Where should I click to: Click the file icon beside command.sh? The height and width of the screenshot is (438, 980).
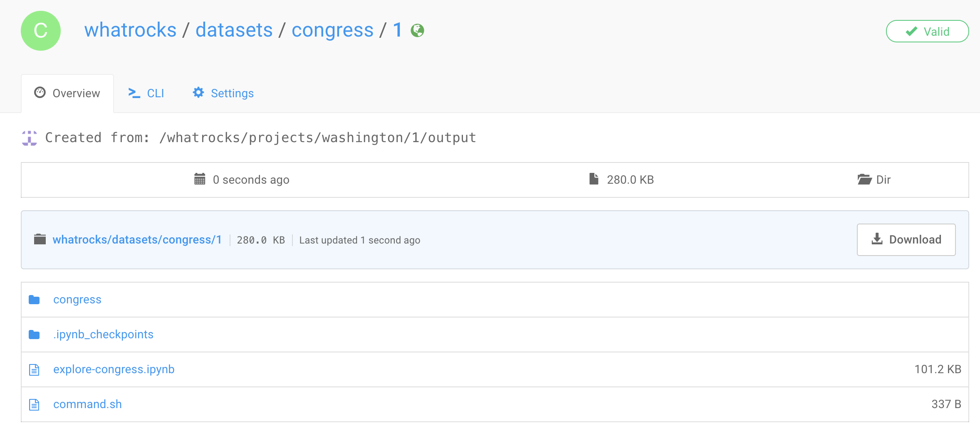point(34,404)
